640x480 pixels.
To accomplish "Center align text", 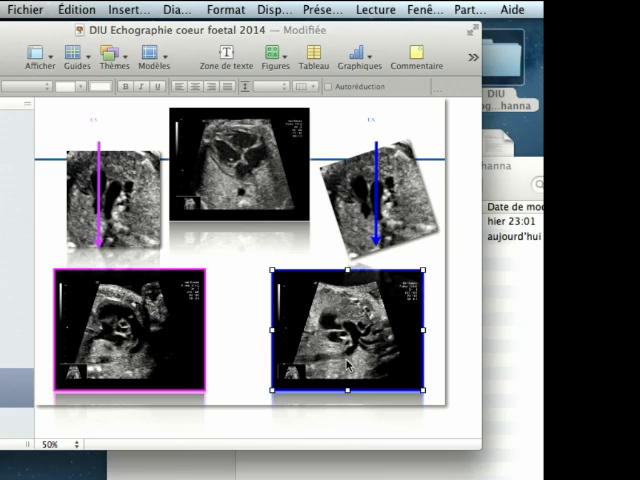I will point(195,87).
